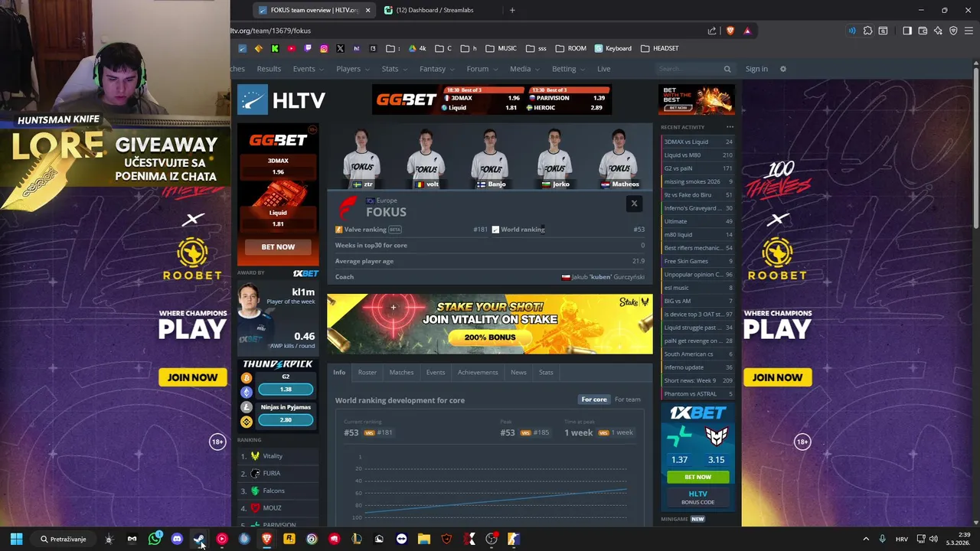
Task: Open WhatsApp from the taskbar
Action: (155, 539)
